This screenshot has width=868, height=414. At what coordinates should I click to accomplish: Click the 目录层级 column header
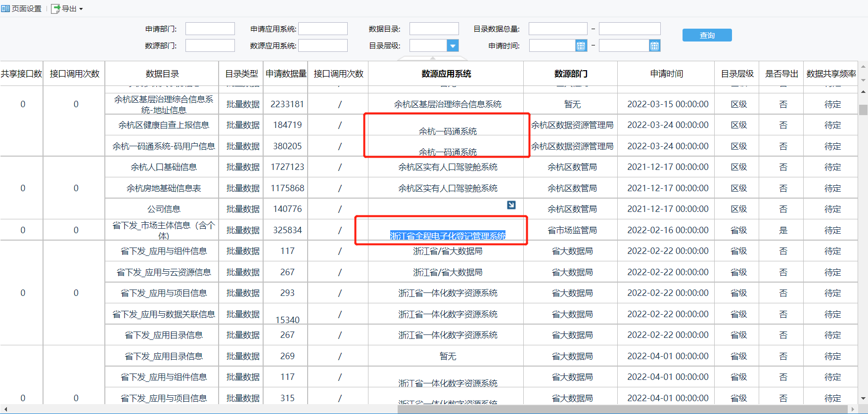pyautogui.click(x=737, y=74)
